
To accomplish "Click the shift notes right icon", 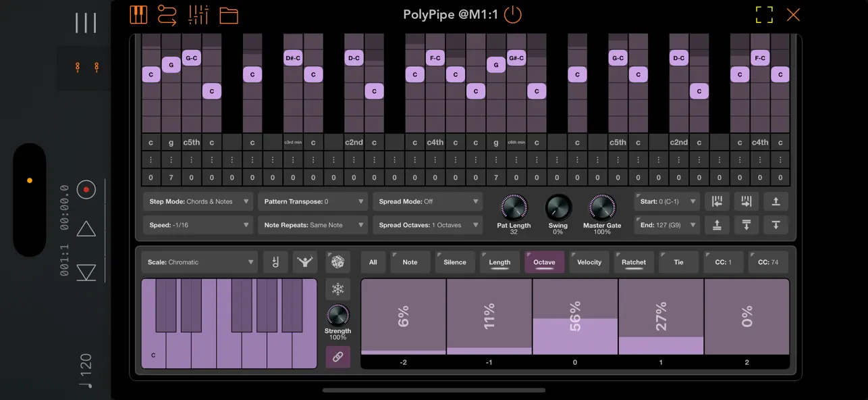I will tap(747, 201).
